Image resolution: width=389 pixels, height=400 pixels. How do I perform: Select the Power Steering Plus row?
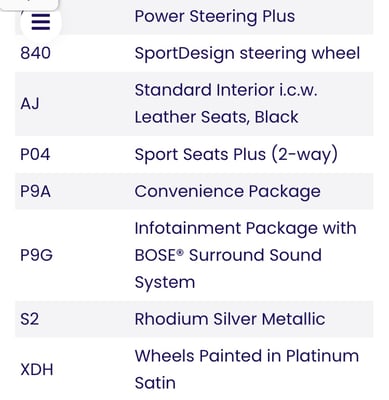(x=194, y=17)
